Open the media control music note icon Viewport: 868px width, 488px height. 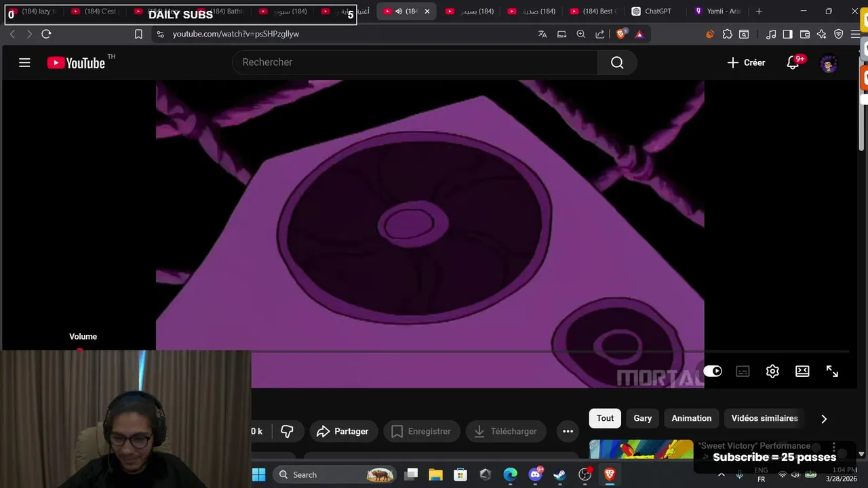[771, 34]
